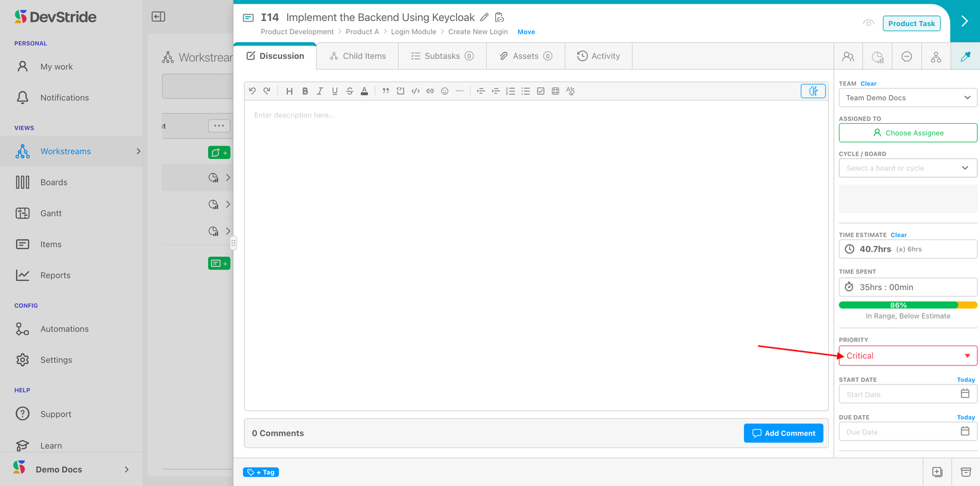980x486 pixels.
Task: Open the Activity tab
Action: 598,56
